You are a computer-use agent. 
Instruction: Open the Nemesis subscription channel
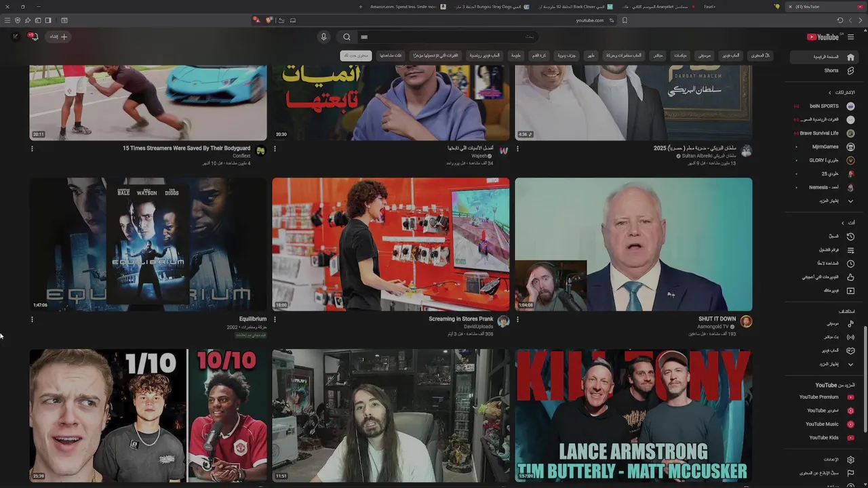[x=823, y=187]
